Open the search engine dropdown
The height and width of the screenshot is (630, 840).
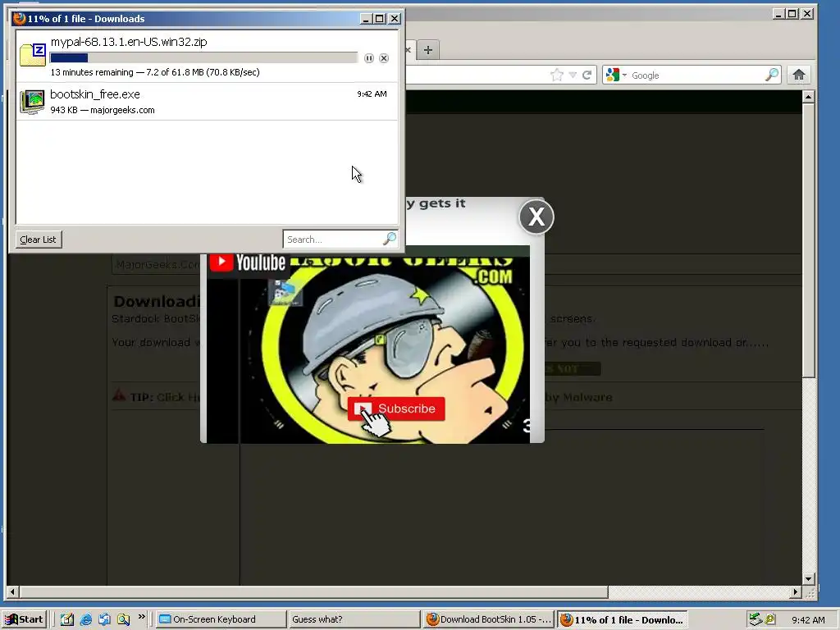[x=616, y=75]
